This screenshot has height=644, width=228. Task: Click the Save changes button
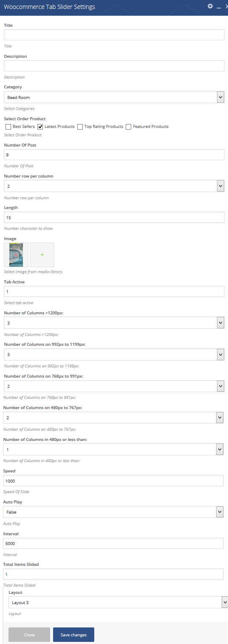click(73, 635)
